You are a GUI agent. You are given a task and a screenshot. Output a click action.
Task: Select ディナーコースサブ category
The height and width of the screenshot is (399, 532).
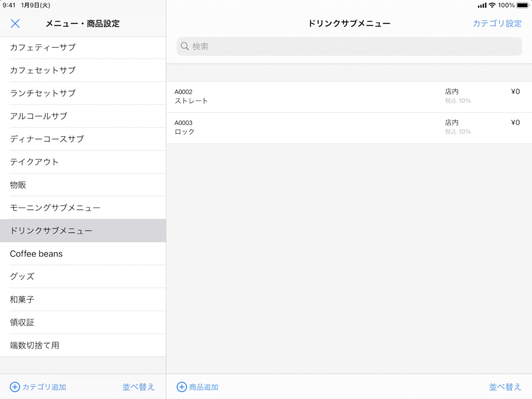tap(83, 139)
